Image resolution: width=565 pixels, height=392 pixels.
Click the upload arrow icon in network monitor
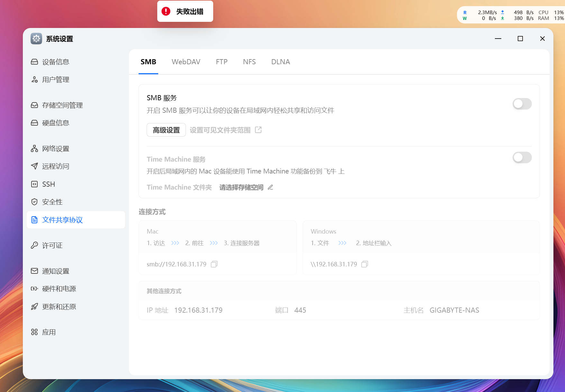click(503, 12)
